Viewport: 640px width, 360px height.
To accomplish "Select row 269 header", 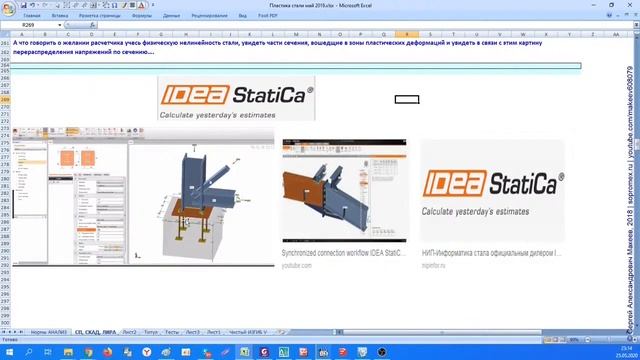I will click(5, 100).
